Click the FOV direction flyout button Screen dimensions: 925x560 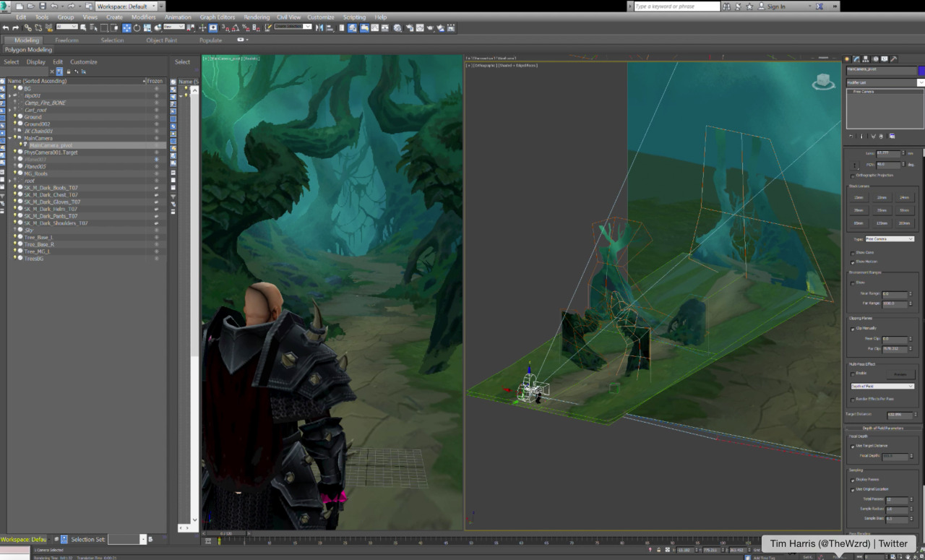point(854,165)
